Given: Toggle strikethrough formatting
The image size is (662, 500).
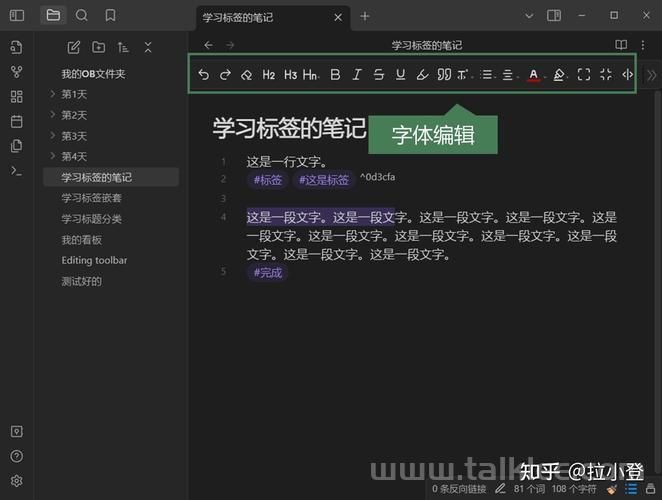Looking at the screenshot, I should pyautogui.click(x=379, y=75).
